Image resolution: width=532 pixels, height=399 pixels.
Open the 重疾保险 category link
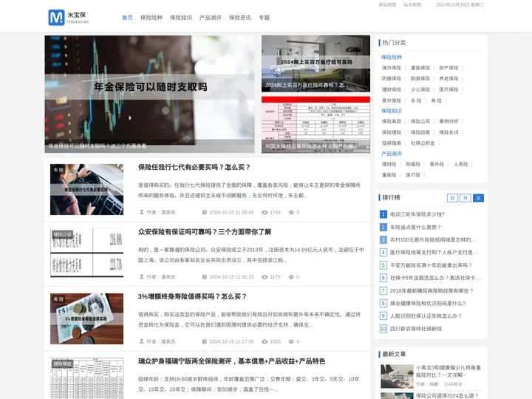(x=420, y=68)
